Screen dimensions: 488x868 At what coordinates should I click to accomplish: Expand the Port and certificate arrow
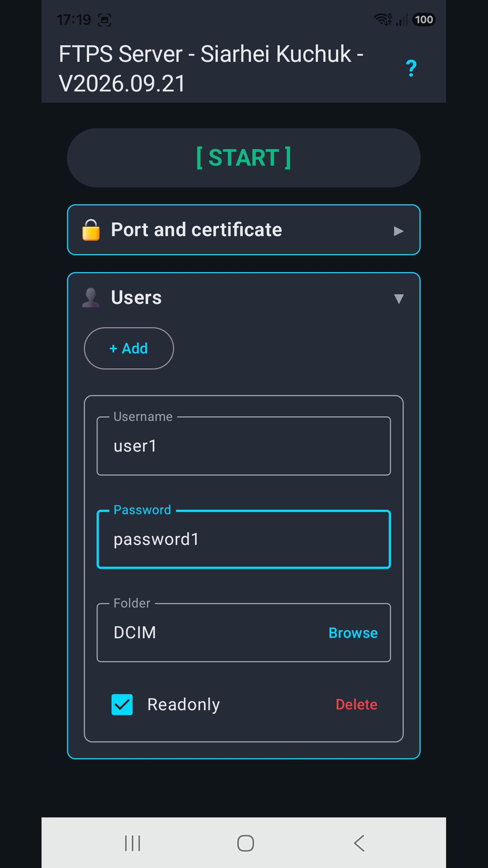[399, 231]
